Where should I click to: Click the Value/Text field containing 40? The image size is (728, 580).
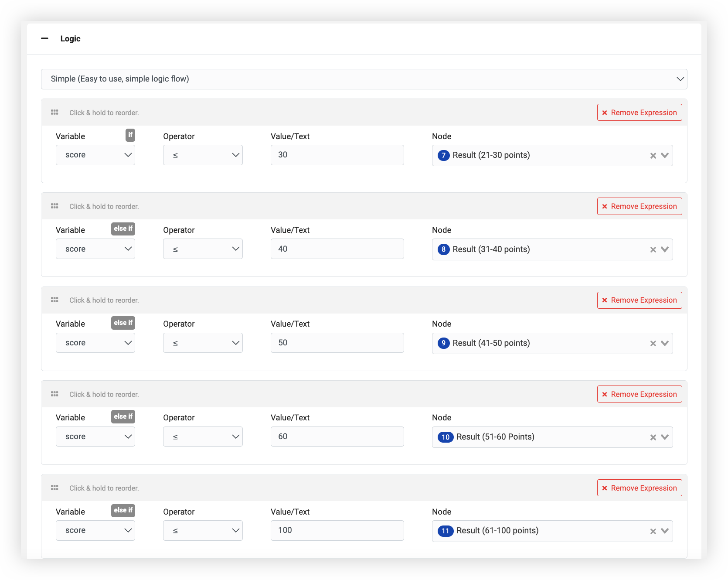(x=337, y=249)
